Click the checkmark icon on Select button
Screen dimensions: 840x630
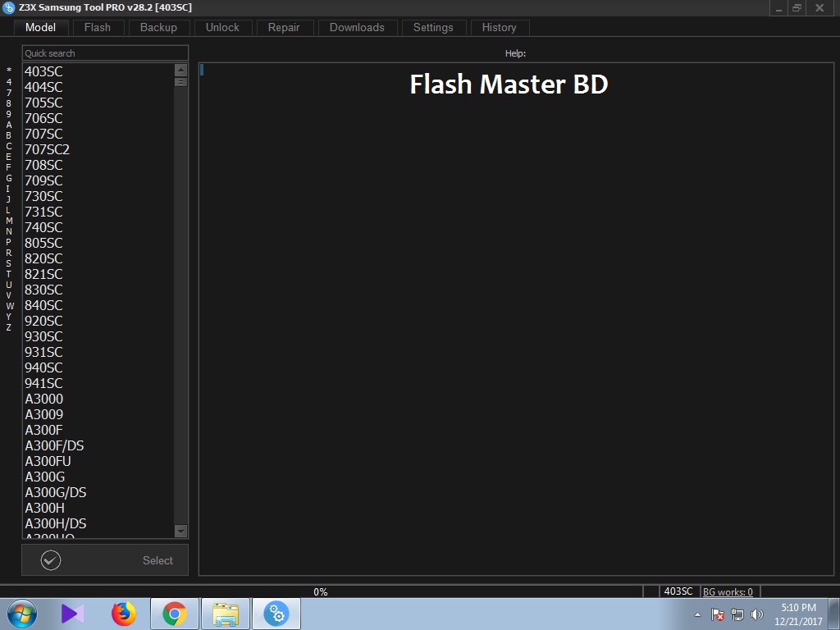[x=51, y=560]
